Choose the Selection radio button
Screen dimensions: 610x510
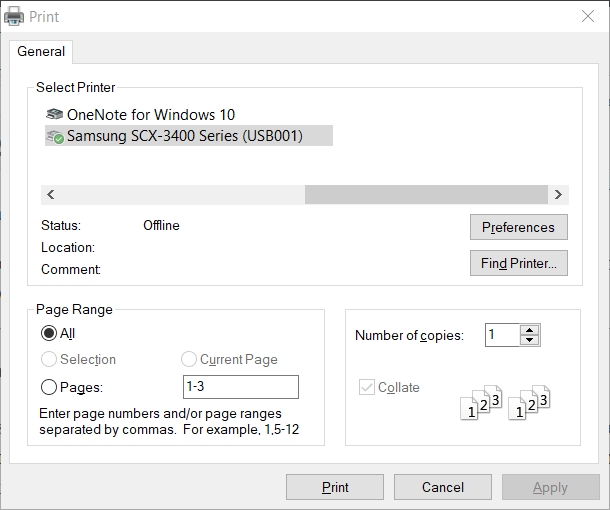pos(49,359)
